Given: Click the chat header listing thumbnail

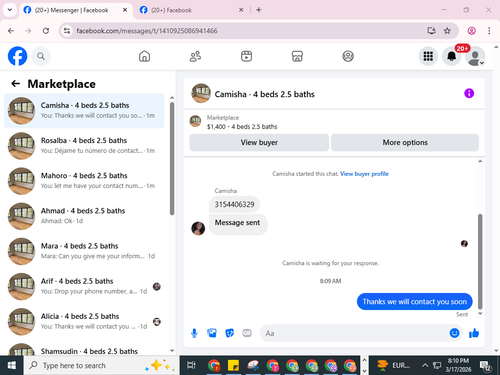Looking at the screenshot, I should (x=201, y=93).
